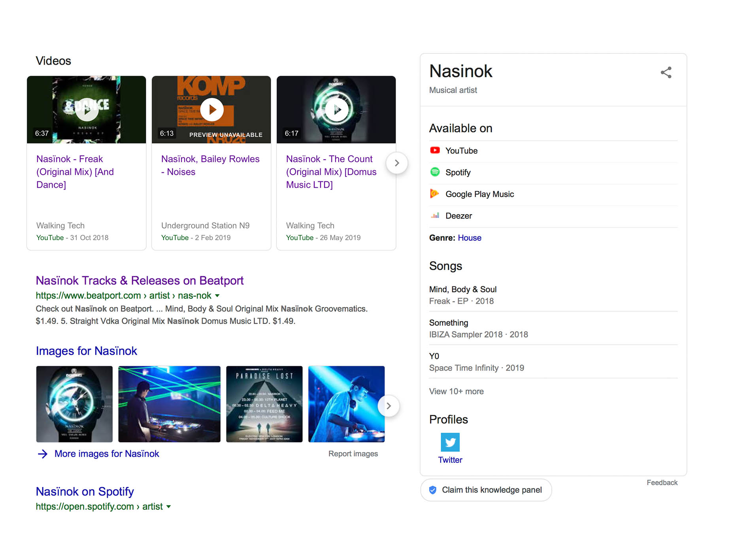Viewport: 747px width, 560px height.
Task: Click Walking Tech under The Count video
Action: click(x=310, y=226)
